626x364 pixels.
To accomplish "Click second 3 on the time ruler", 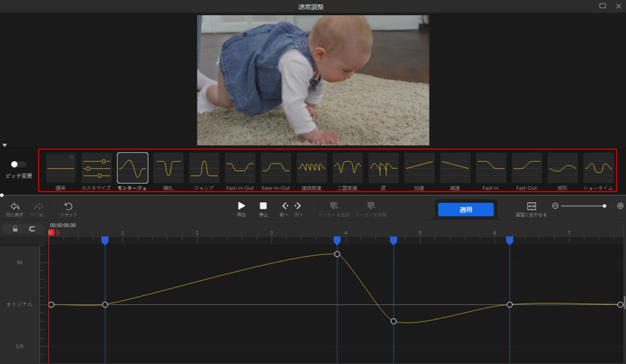I will pyautogui.click(x=272, y=233).
